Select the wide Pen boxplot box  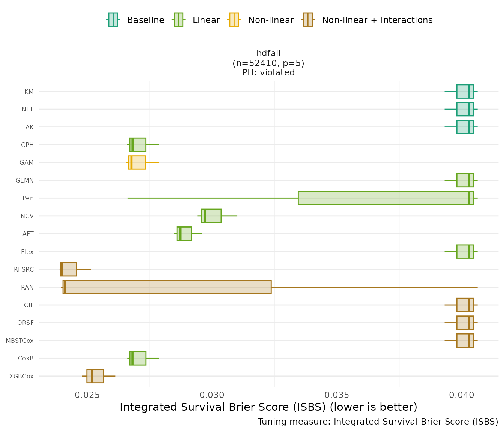[385, 198]
